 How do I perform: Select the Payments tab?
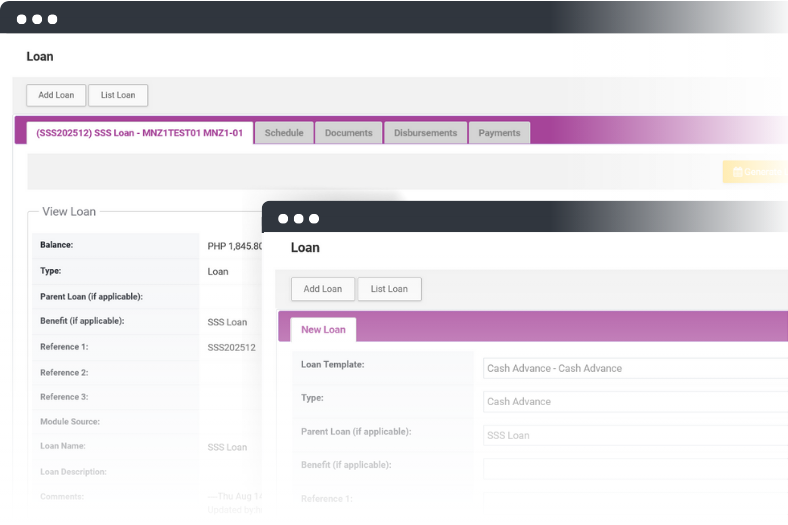(499, 133)
